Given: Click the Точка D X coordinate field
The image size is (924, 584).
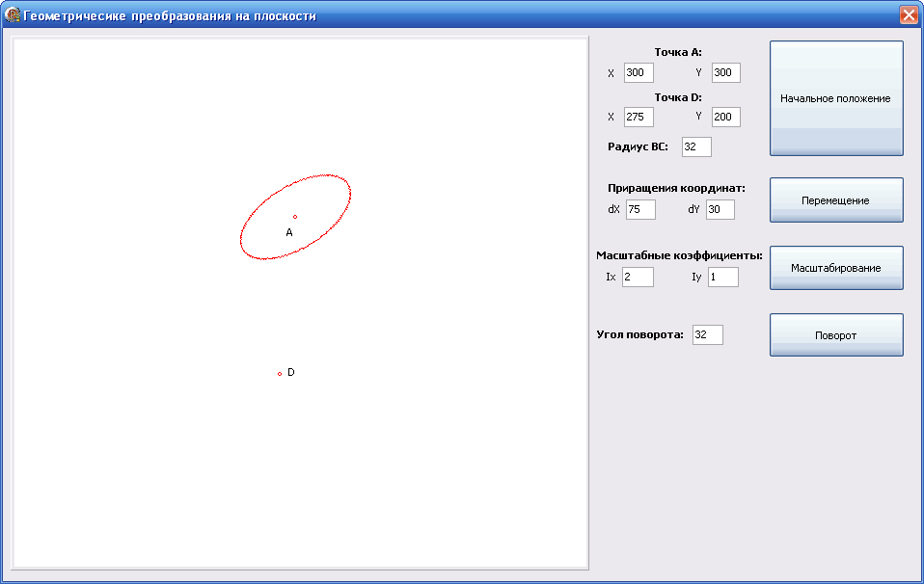Looking at the screenshot, I should point(639,117).
